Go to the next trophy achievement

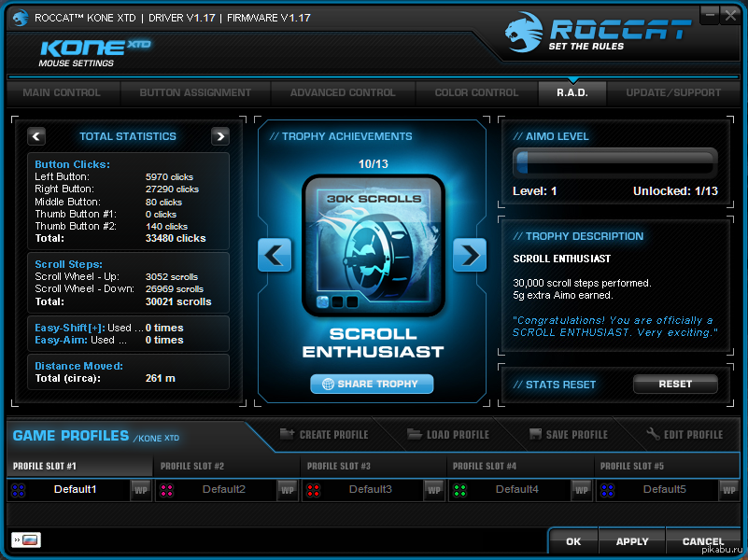469,254
